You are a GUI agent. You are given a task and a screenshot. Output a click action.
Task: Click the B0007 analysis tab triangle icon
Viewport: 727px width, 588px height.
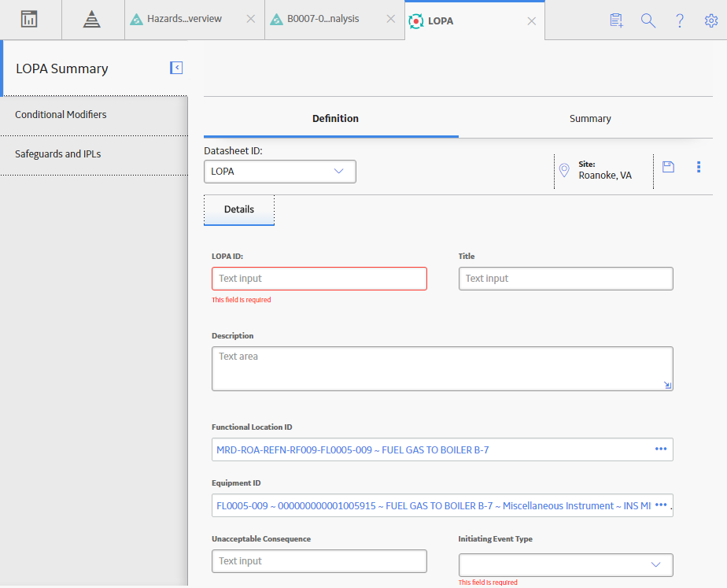[276, 20]
